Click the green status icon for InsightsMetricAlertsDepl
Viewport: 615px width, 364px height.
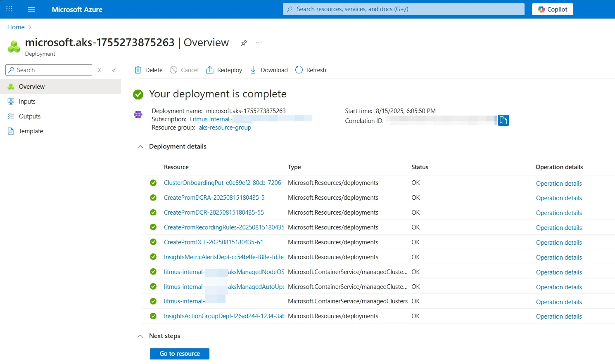(x=153, y=257)
